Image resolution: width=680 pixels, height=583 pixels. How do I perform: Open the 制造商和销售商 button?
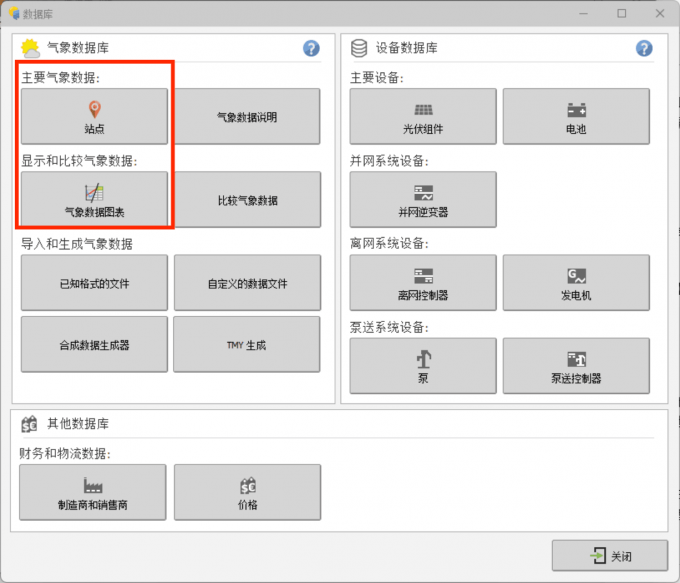point(93,492)
